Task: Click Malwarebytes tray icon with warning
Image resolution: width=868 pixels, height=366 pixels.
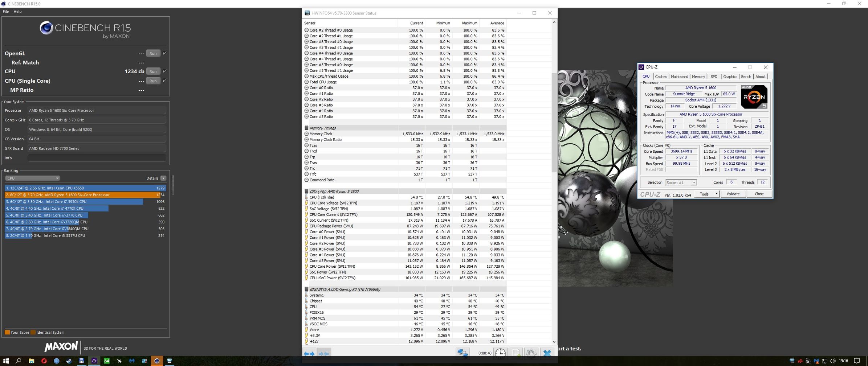Action: pyautogui.click(x=816, y=361)
